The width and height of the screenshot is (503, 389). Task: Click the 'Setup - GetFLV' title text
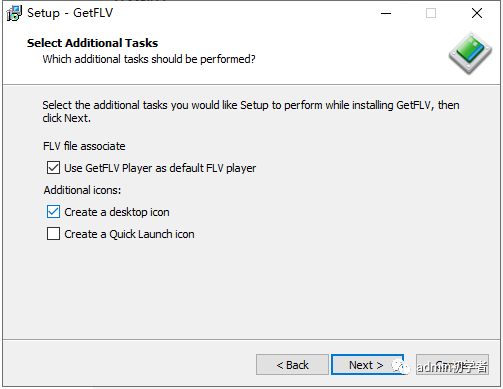click(70, 13)
